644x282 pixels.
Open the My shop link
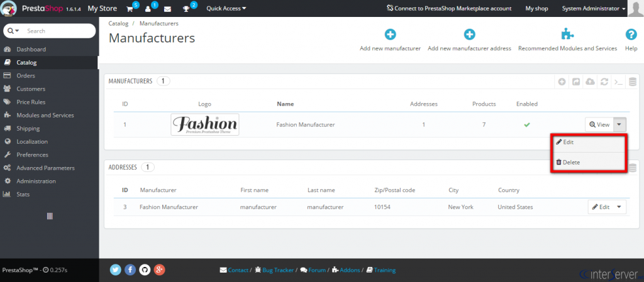(536, 8)
